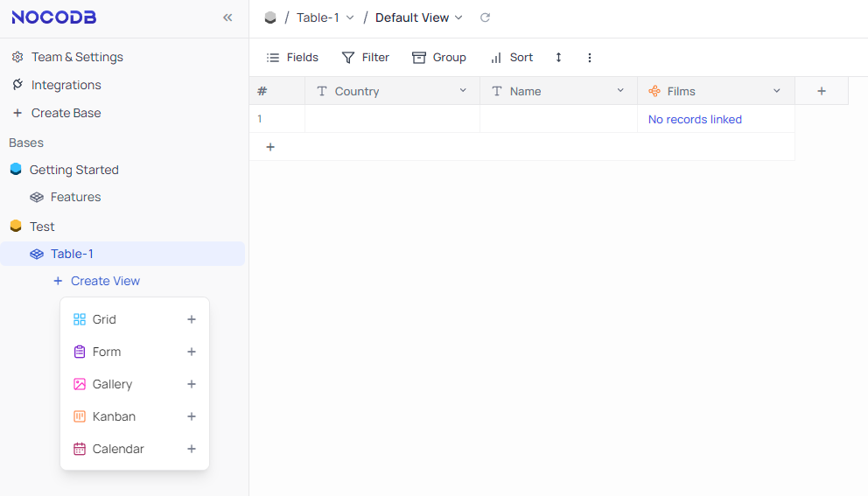Image resolution: width=868 pixels, height=496 pixels.
Task: Choose Gallery view option
Action: coord(135,384)
